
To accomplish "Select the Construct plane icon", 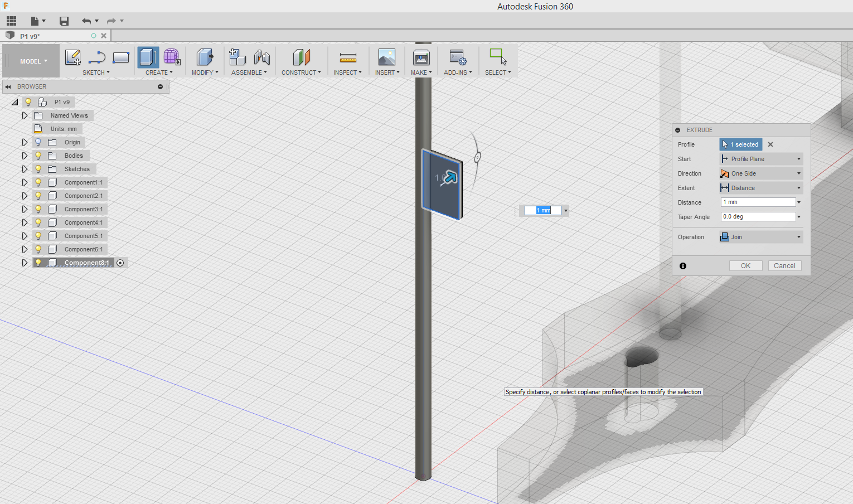I will pyautogui.click(x=302, y=57).
